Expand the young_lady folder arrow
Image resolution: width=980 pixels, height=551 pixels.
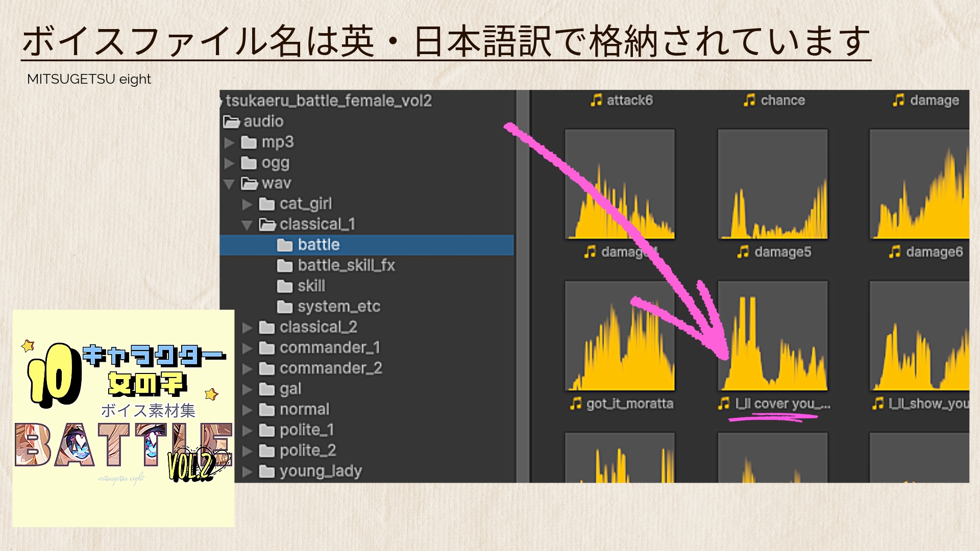(x=247, y=471)
